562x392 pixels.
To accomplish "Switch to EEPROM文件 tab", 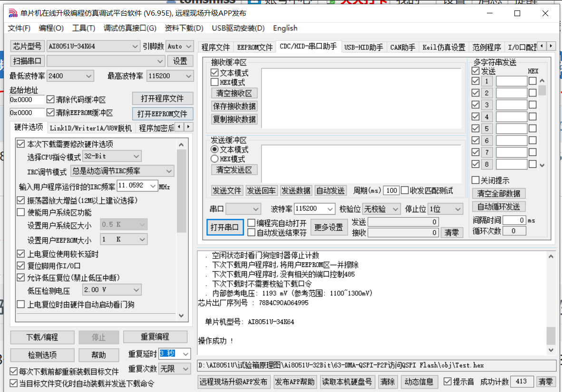I will click(255, 48).
